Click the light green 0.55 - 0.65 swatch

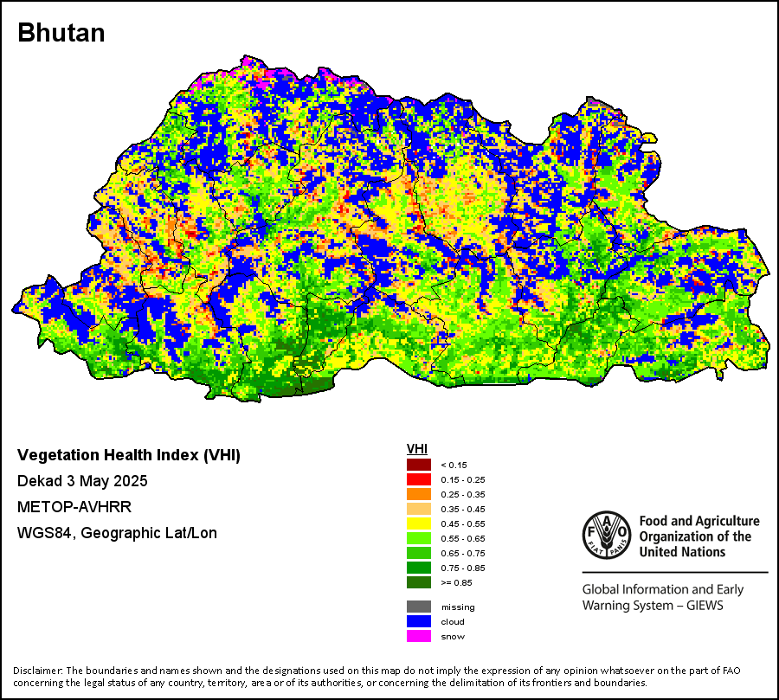pos(419,538)
